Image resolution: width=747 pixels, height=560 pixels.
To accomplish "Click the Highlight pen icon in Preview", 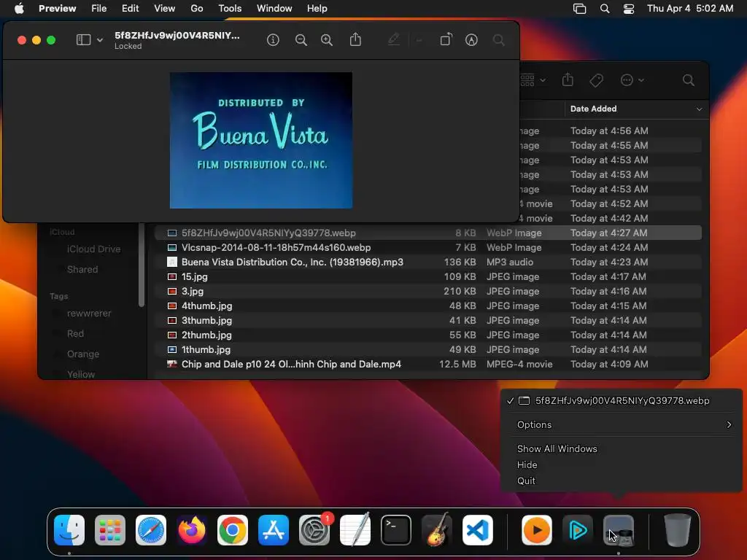I will [x=393, y=39].
